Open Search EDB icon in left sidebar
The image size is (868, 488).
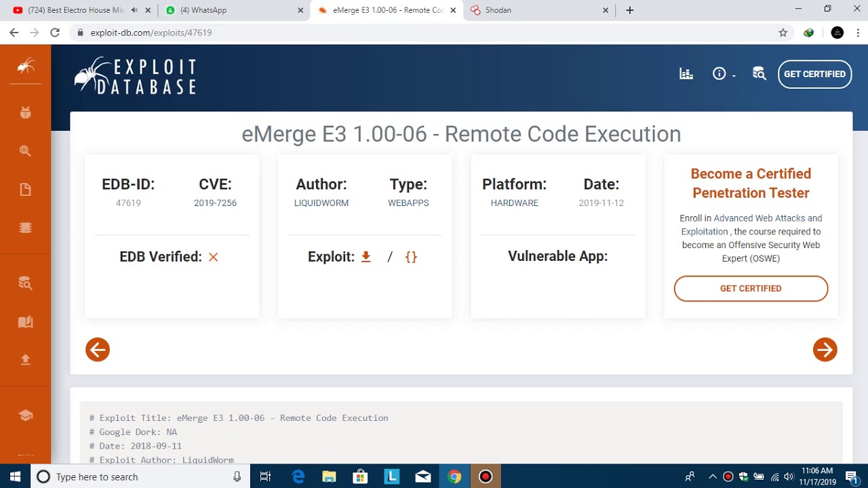click(25, 283)
